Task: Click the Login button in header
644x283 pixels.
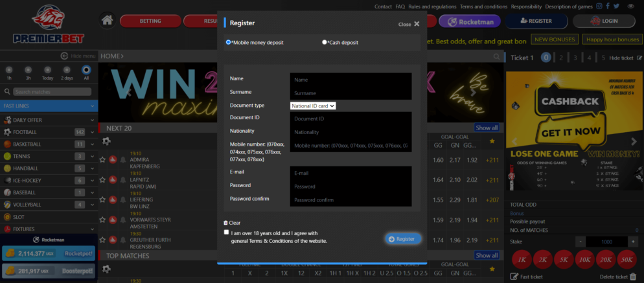Action: tap(604, 21)
